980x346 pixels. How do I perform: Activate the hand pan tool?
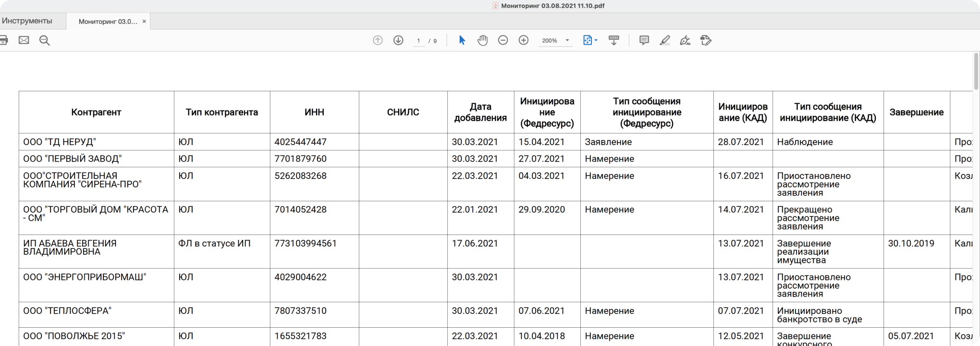tap(483, 40)
